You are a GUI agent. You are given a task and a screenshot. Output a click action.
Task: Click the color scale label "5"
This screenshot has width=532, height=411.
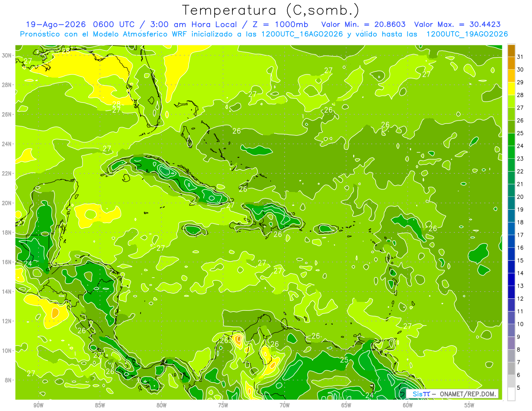coord(519,388)
